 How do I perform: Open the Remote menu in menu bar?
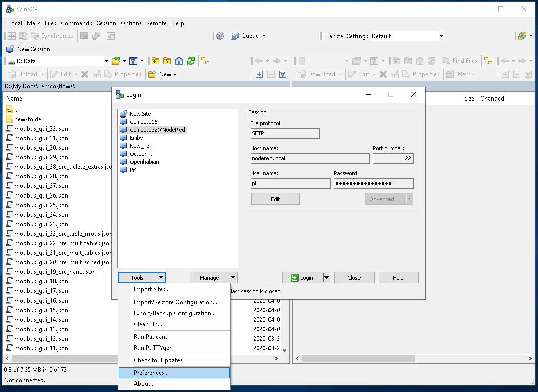(156, 23)
